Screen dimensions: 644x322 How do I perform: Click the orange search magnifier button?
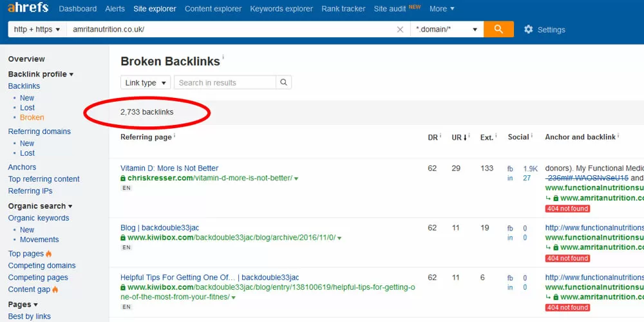[x=498, y=30]
